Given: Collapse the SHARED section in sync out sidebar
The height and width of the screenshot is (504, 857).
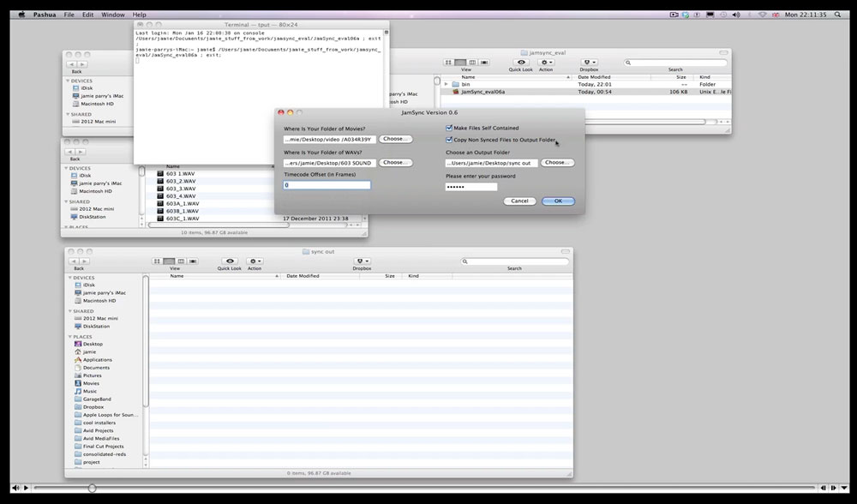Looking at the screenshot, I should [x=70, y=311].
